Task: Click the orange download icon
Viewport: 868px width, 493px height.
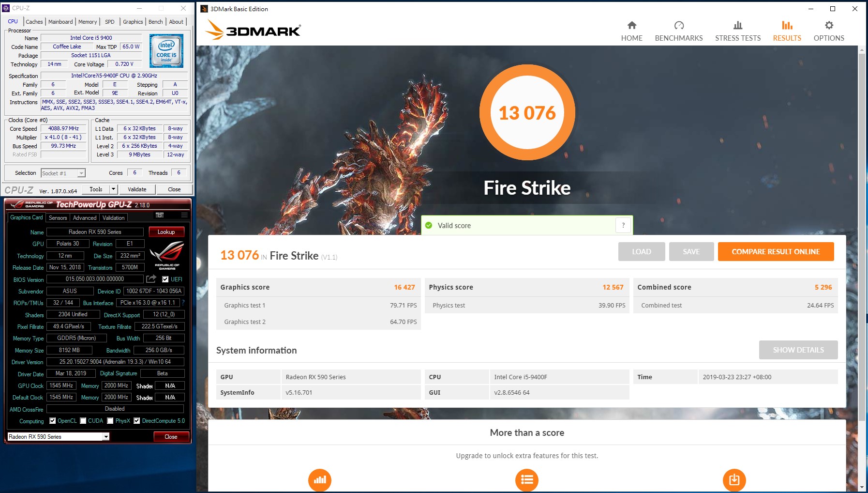Action: 734,480
